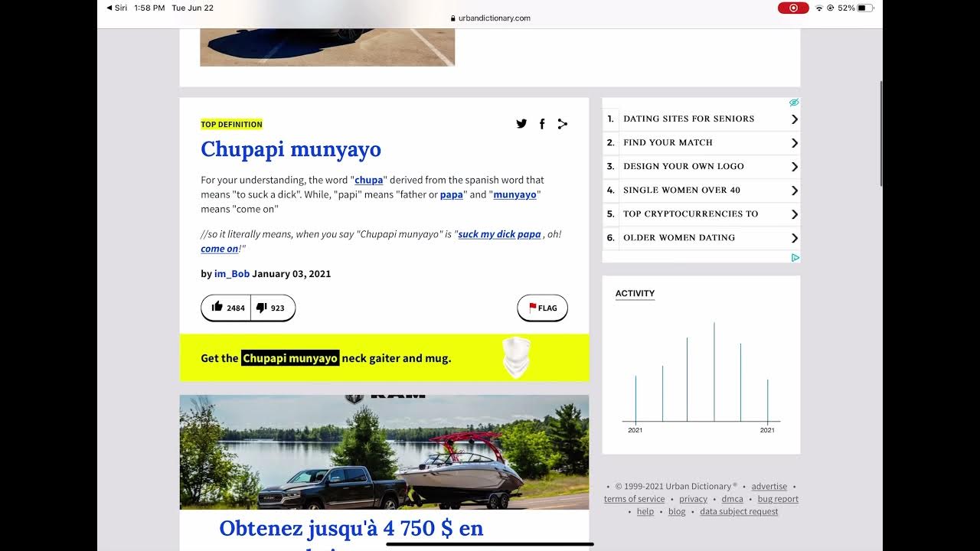Tap the screen recording indicator
980x551 pixels.
(793, 8)
